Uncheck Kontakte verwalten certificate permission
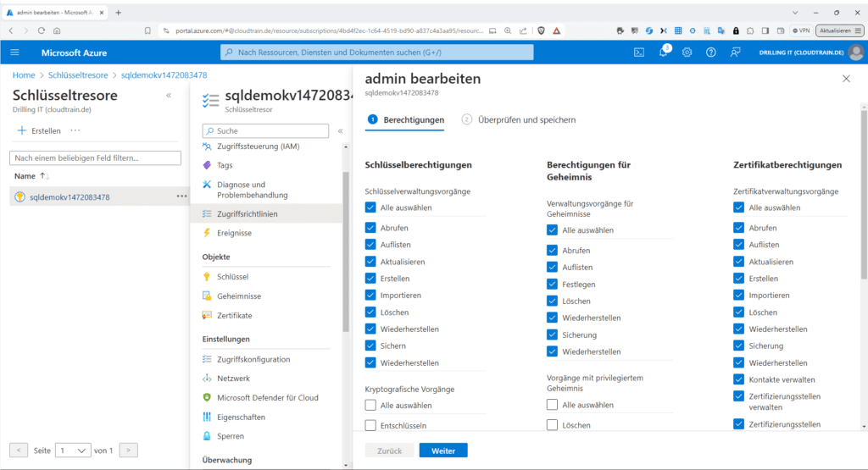Image resolution: width=868 pixels, height=470 pixels. tap(738, 380)
